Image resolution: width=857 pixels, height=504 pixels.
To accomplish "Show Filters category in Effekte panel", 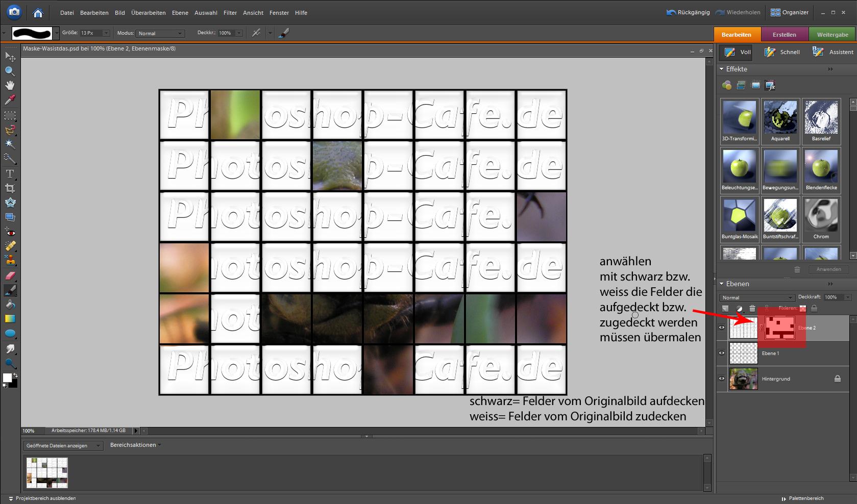I will [726, 85].
